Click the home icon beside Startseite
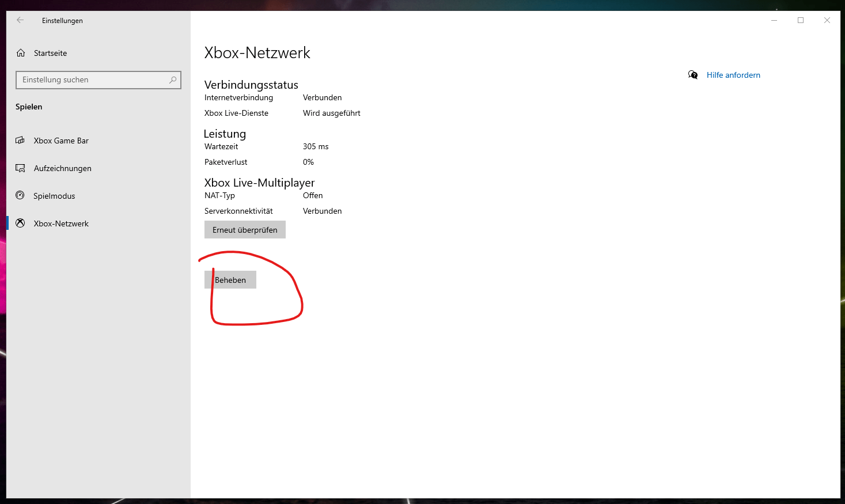Image resolution: width=845 pixels, height=504 pixels. tap(21, 53)
